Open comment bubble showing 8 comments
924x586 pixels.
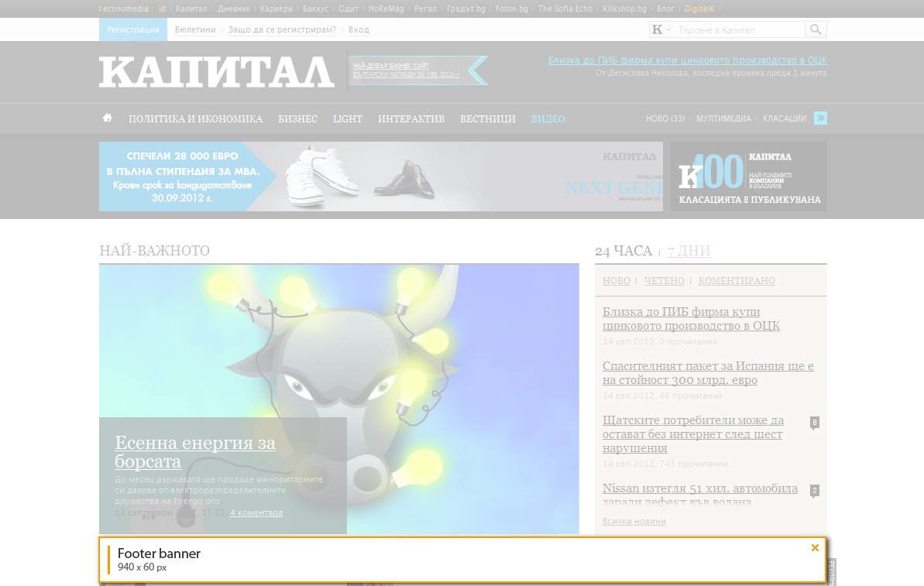click(x=814, y=422)
